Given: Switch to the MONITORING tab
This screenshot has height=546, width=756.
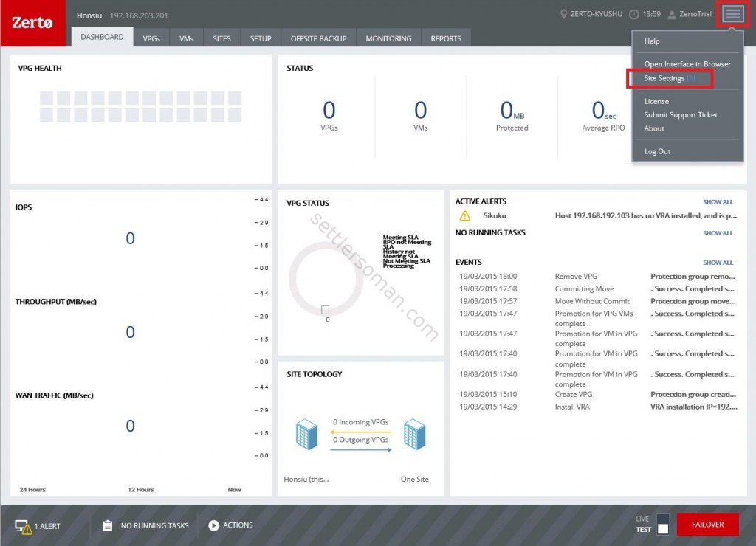Looking at the screenshot, I should (390, 38).
